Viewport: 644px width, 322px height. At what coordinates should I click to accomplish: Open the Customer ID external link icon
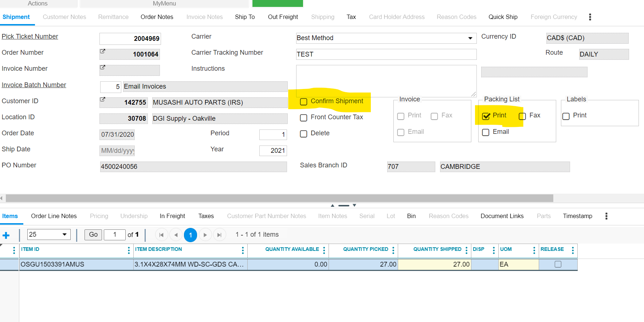pyautogui.click(x=103, y=100)
